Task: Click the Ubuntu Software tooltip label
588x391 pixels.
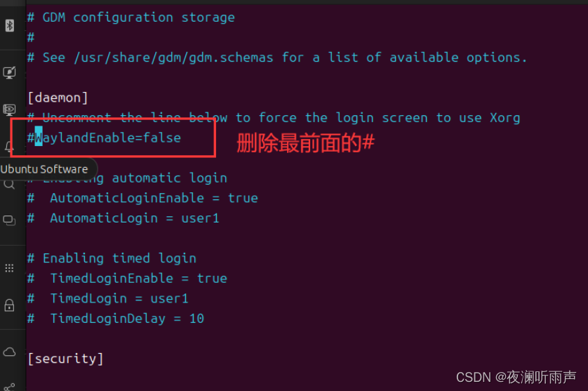Action: click(x=44, y=169)
